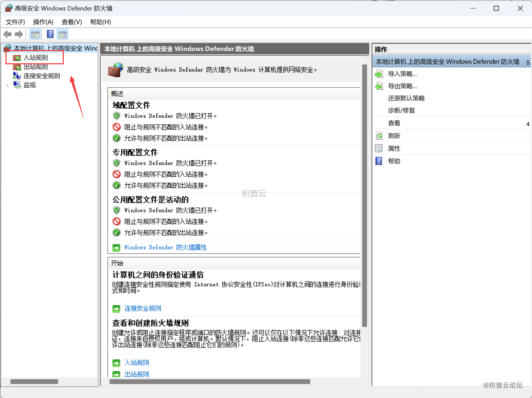The width and height of the screenshot is (532, 398).
Task: Click the center pane vertical scrollbar
Action: coord(365,196)
